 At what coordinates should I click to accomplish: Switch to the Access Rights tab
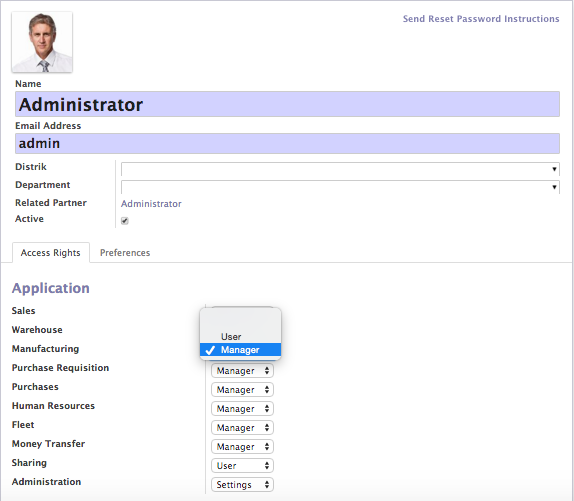(x=51, y=253)
